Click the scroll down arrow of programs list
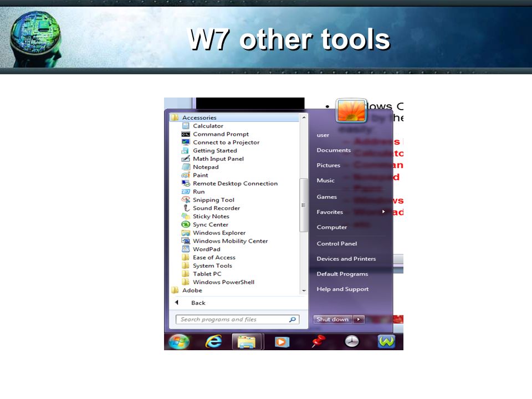This screenshot has width=532, height=399. (x=304, y=291)
